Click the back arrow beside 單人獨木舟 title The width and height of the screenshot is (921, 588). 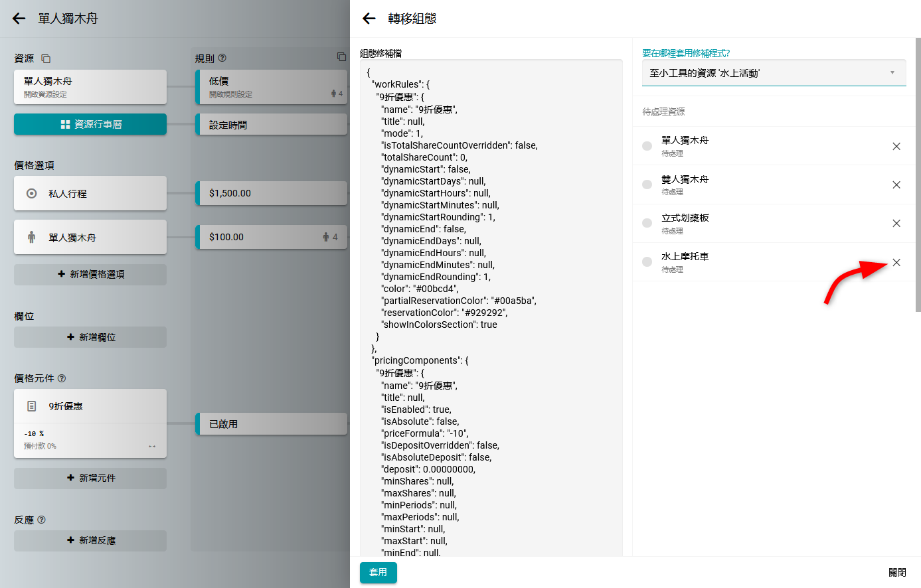click(19, 19)
